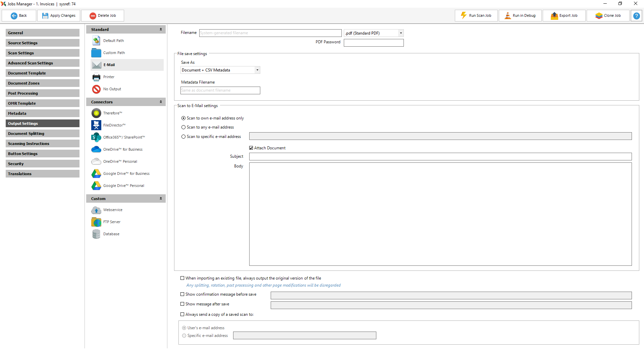Click the Apply Changes button
The width and height of the screenshot is (644, 349).
59,16
